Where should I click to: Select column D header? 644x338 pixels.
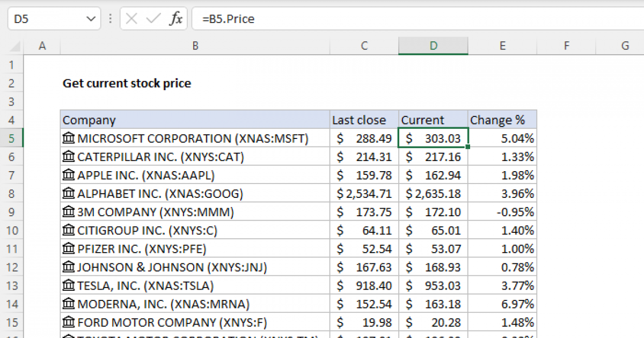[x=433, y=46]
